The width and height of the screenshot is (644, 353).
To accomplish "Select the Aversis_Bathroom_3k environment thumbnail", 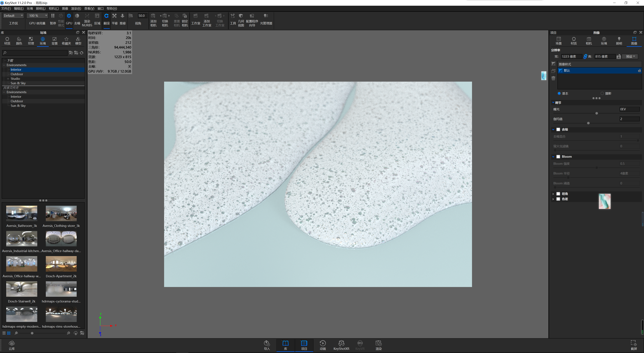I will [21, 213].
